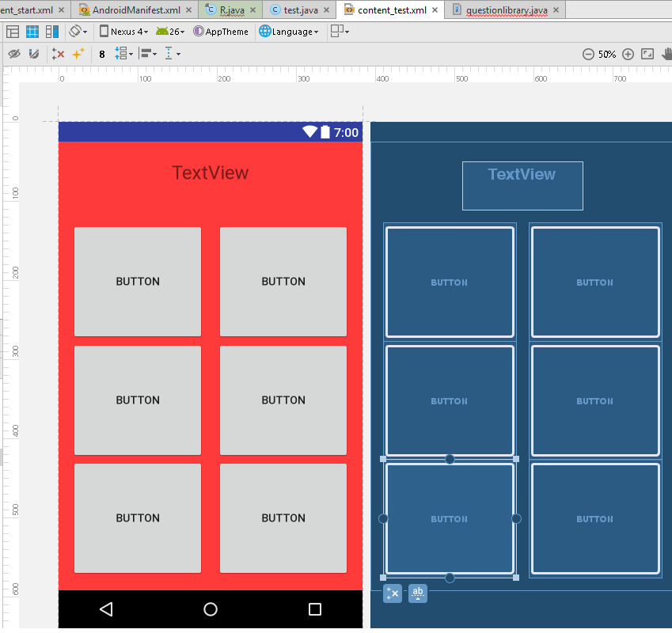672x633 pixels.
Task: Zoom in the layout preview
Action: point(628,55)
